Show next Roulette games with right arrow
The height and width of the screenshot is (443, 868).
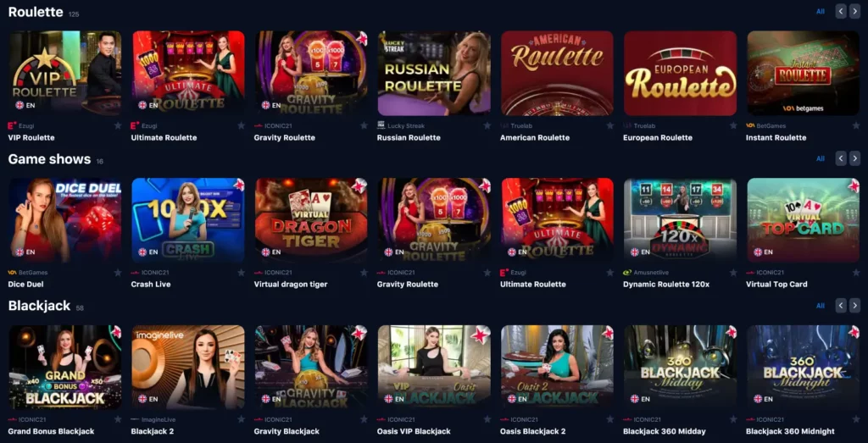(854, 12)
